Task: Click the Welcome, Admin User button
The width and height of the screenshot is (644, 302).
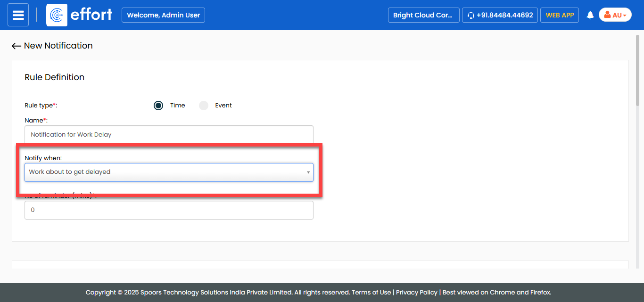Action: (x=163, y=15)
